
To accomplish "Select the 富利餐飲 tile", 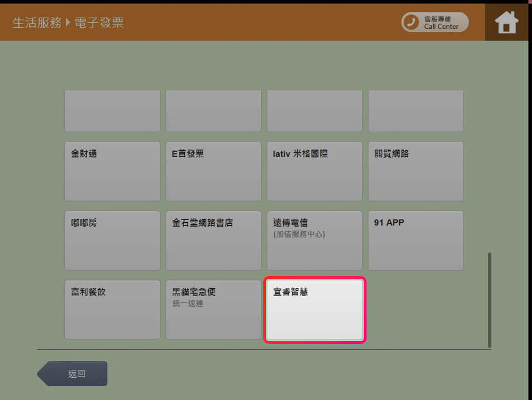I will point(112,309).
